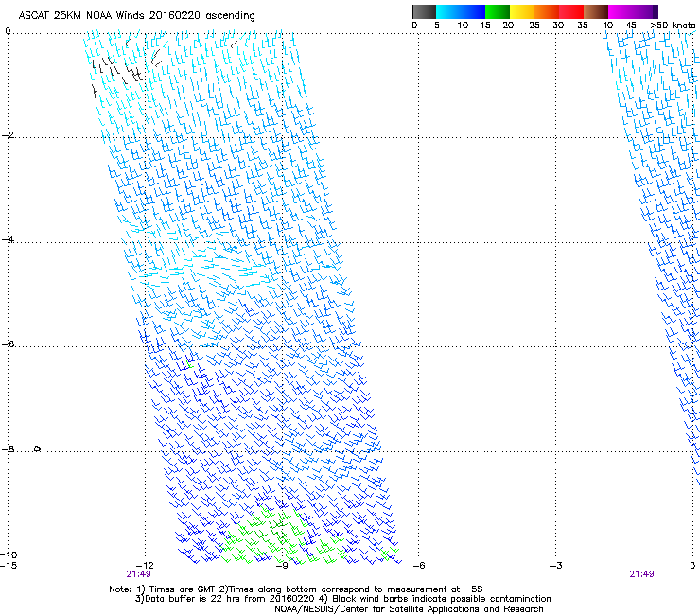Click the latitude axis label '-4'
The height and width of the screenshot is (615, 700).
click(8, 239)
